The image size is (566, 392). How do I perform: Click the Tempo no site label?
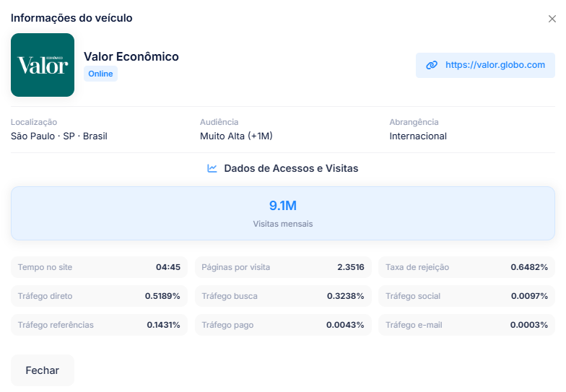(x=45, y=267)
